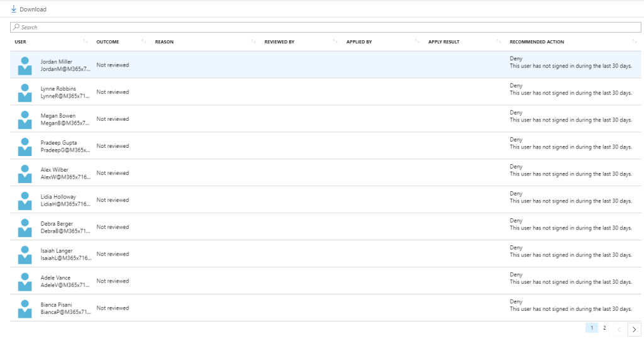Click Megan Bowen's user avatar icon
This screenshot has height=346, width=644.
[x=25, y=120]
